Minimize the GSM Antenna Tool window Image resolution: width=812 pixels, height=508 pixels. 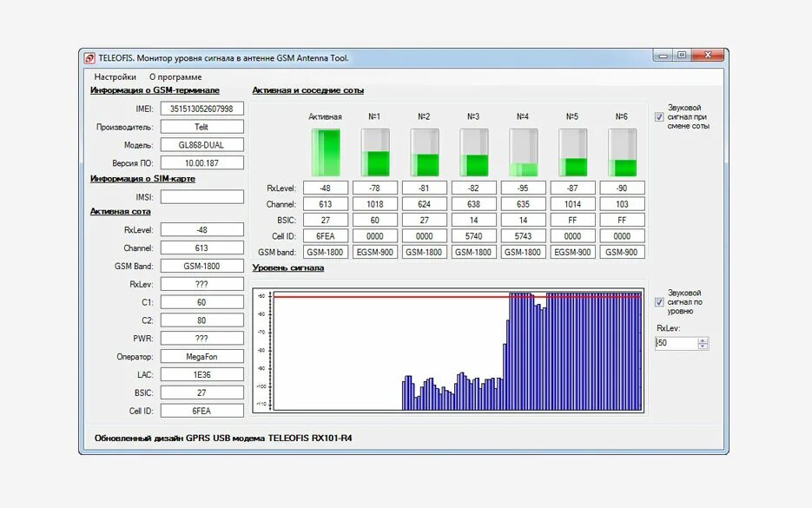[663, 55]
